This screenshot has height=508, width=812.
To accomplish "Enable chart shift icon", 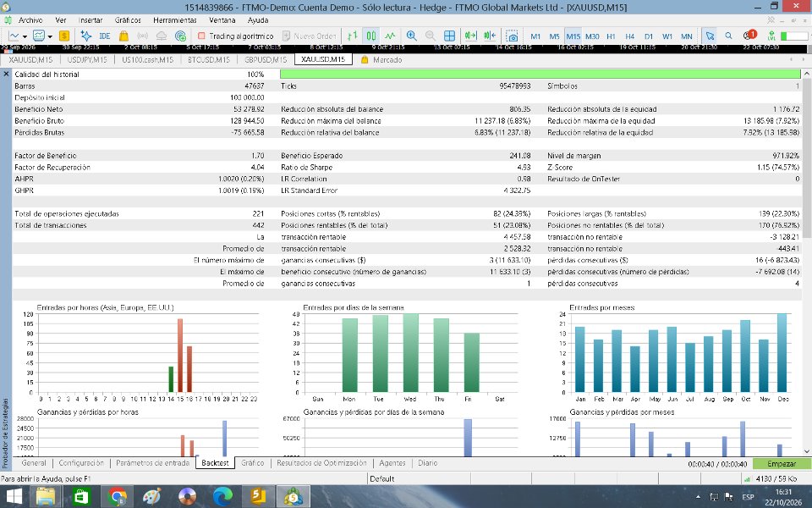I will (x=490, y=36).
